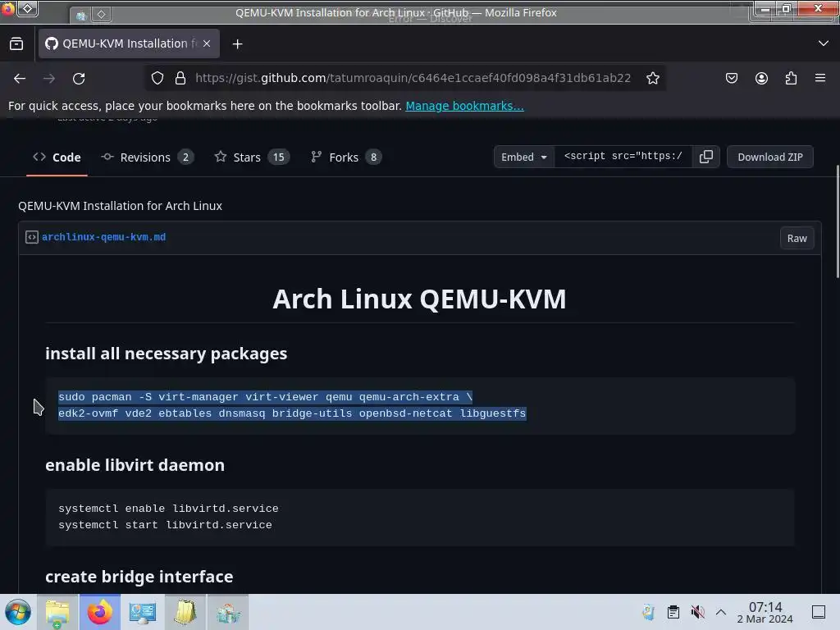This screenshot has width=840, height=630.
Task: Bookmark this page with the star
Action: pyautogui.click(x=652, y=78)
